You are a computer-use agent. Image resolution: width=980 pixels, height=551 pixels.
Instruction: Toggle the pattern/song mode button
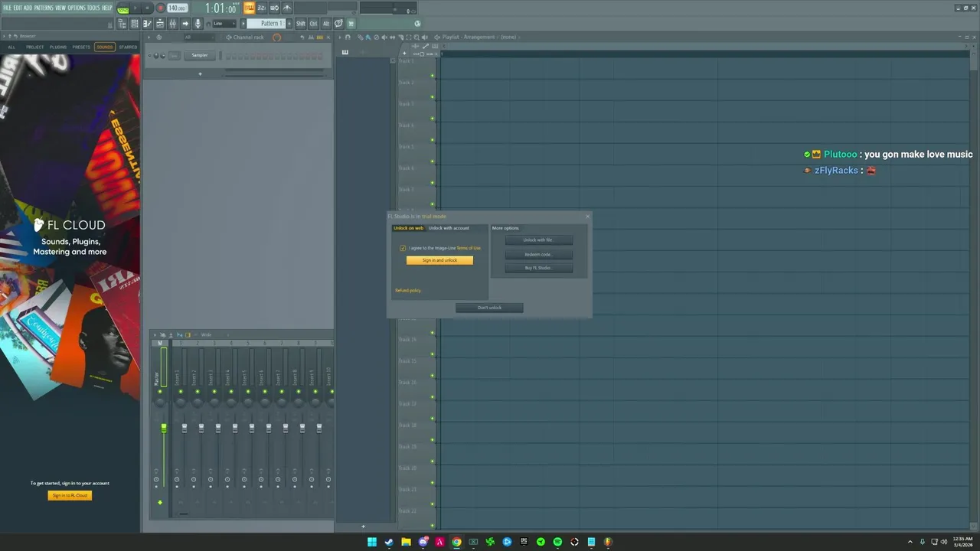pyautogui.click(x=122, y=8)
